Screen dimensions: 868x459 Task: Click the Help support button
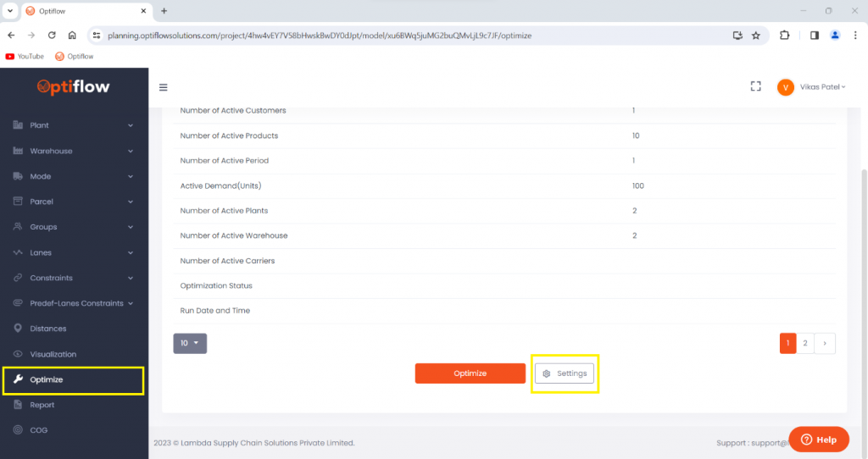[818, 440]
